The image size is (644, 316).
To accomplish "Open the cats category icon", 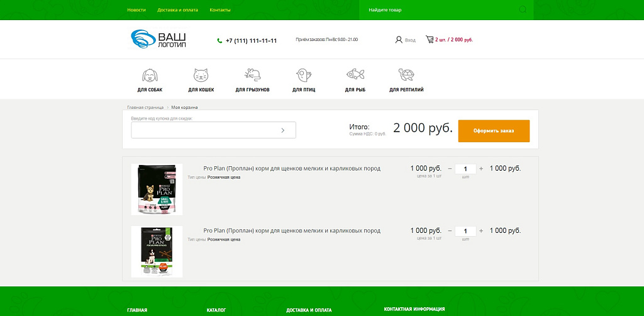I will [201, 75].
